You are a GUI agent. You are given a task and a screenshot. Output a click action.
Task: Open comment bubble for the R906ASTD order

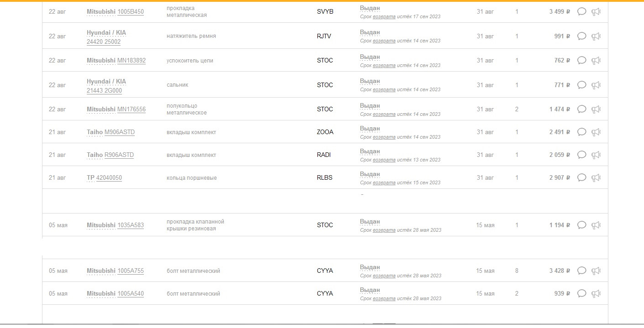[x=581, y=155]
